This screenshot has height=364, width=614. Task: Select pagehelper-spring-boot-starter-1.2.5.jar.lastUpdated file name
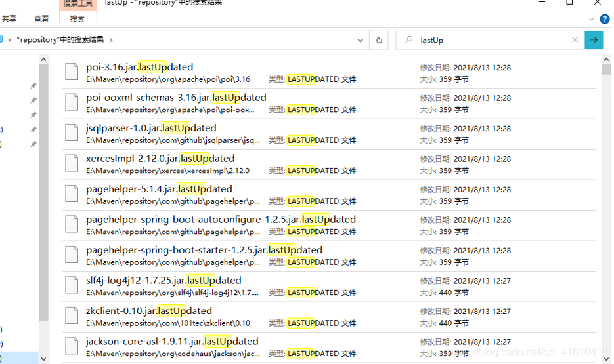(204, 250)
